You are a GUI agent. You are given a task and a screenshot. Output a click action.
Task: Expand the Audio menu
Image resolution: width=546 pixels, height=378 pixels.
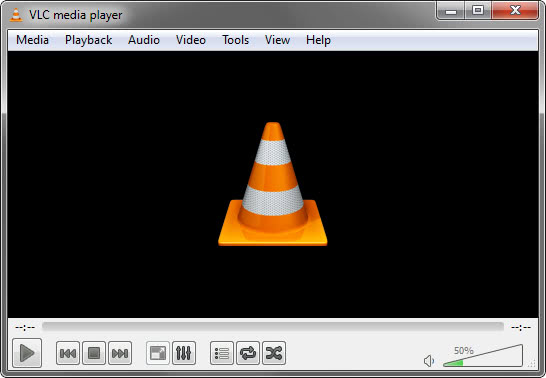(144, 40)
